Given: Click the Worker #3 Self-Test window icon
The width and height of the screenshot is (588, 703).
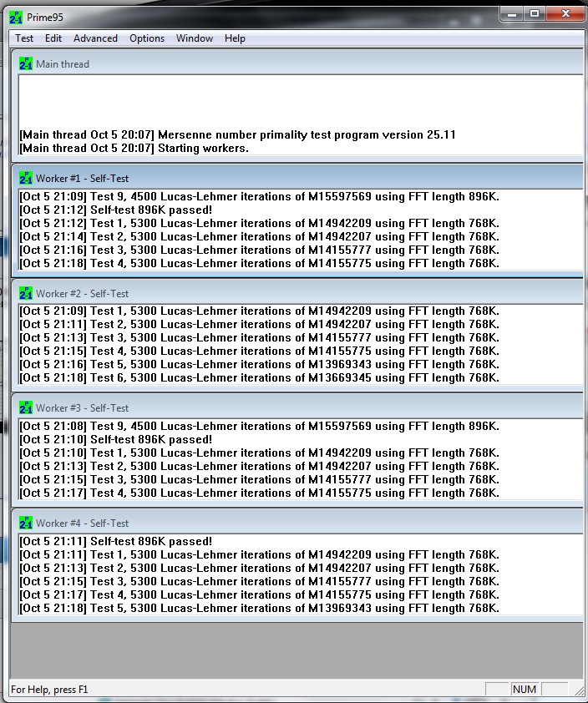Looking at the screenshot, I should point(26,408).
